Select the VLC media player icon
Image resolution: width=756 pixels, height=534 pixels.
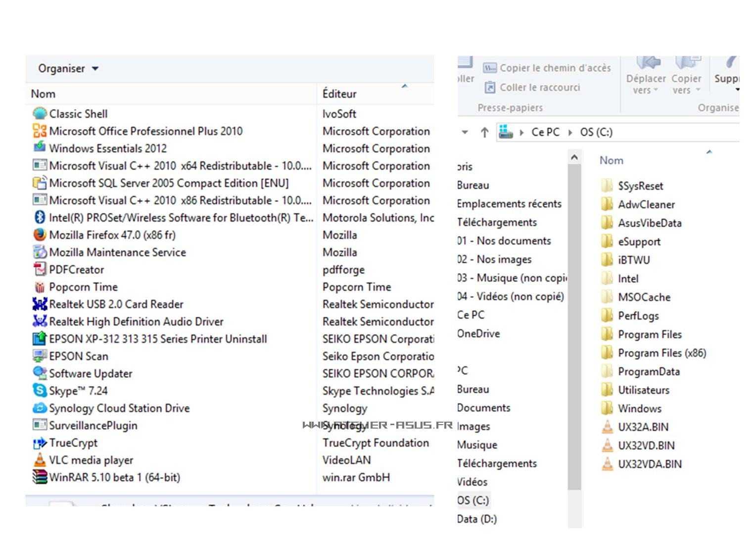click(40, 460)
